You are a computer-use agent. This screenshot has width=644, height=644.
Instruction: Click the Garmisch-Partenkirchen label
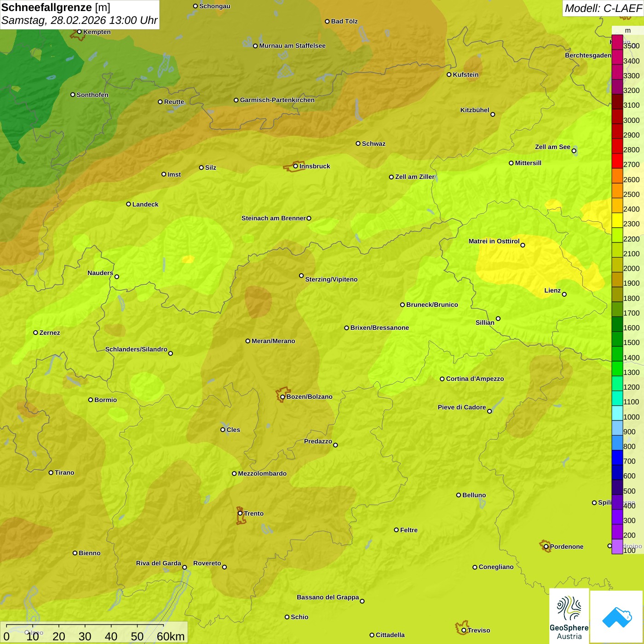(x=277, y=100)
